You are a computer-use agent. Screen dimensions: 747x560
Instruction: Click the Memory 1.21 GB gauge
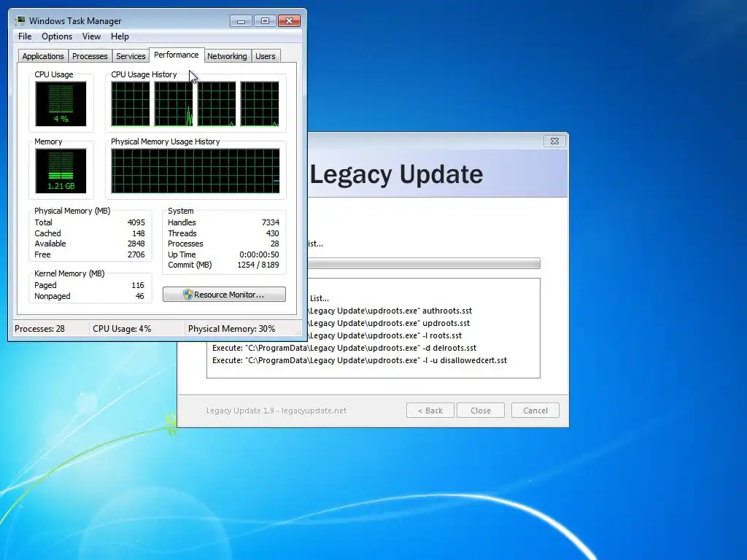click(x=61, y=171)
